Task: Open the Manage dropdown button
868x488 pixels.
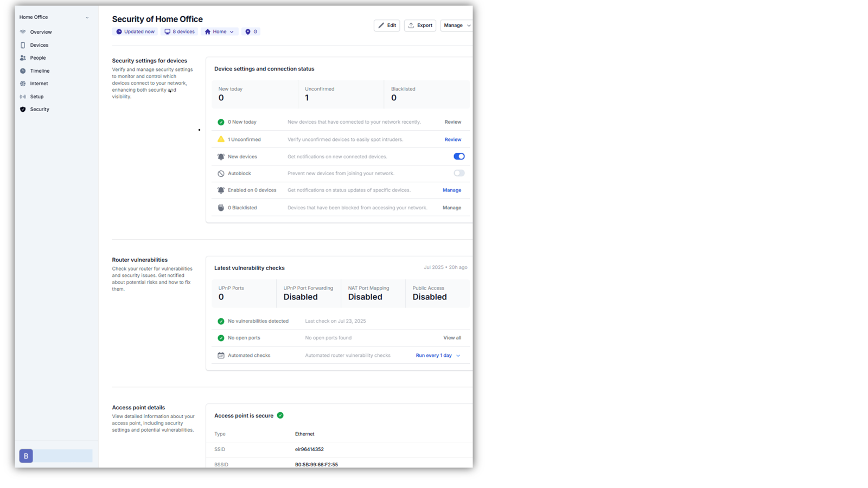Action: 456,25
